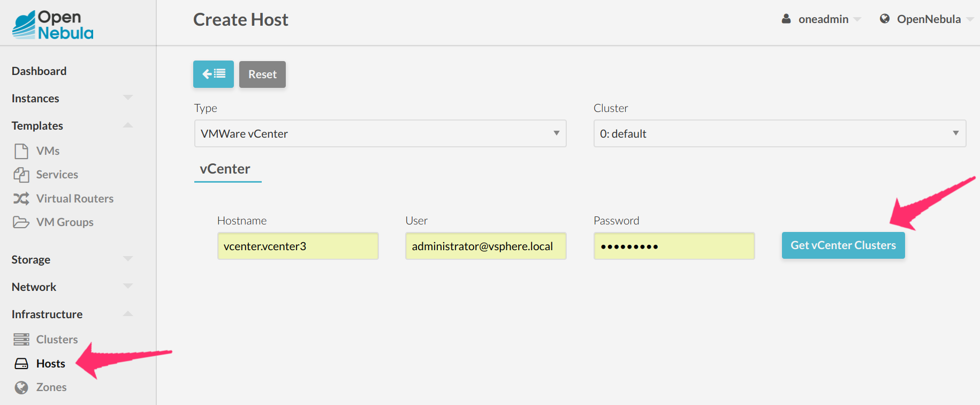This screenshot has height=405, width=980.
Task: Click the OpenNebula zone globe icon
Action: tap(885, 19)
